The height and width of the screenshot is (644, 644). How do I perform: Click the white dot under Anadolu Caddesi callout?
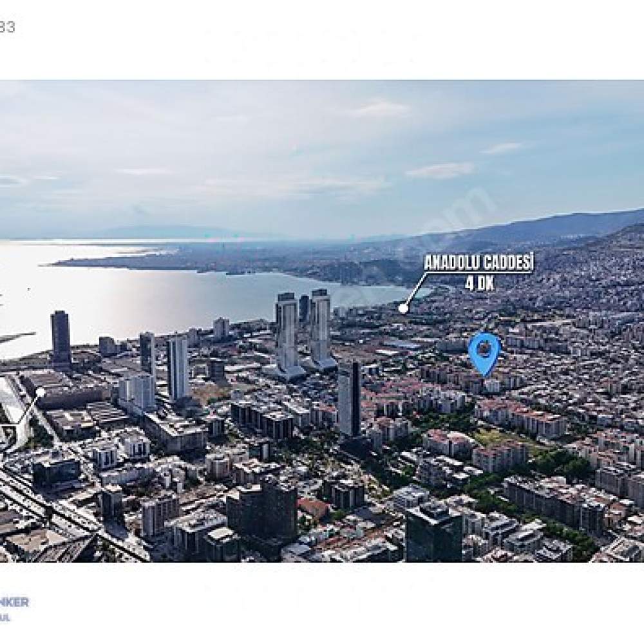click(x=404, y=308)
